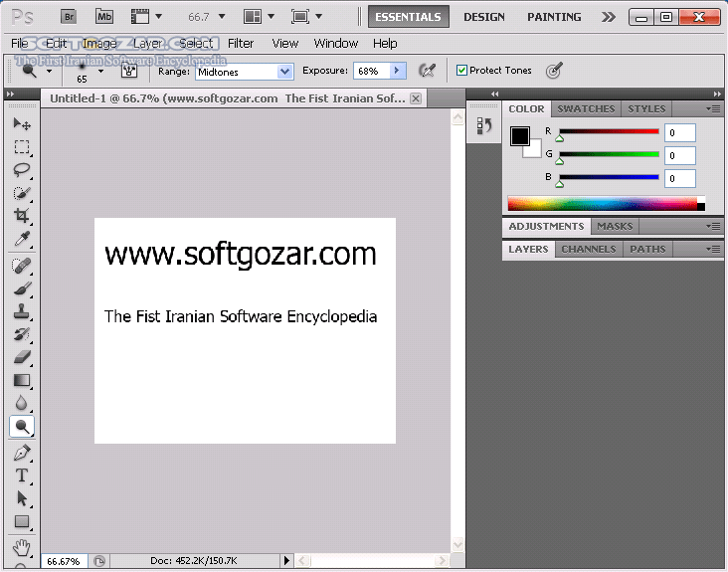Click the foreground color swatch
The width and height of the screenshot is (728, 572).
(519, 136)
